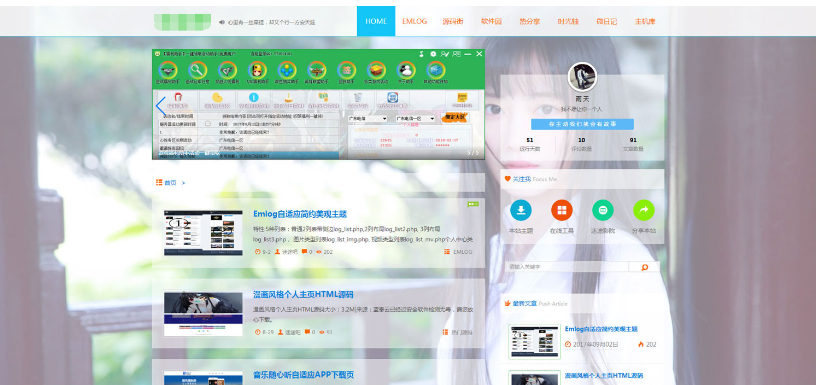Open the 微日记 navigation tab

coord(607,21)
